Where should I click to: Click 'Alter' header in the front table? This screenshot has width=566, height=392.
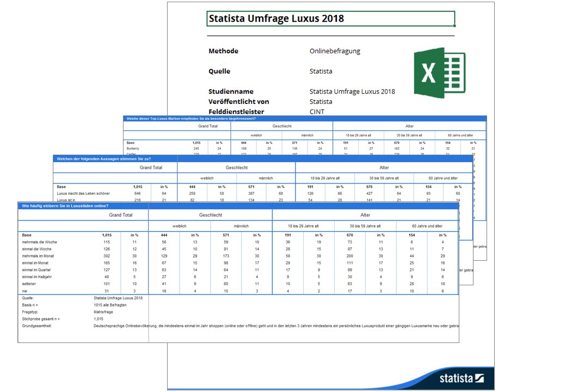point(365,215)
